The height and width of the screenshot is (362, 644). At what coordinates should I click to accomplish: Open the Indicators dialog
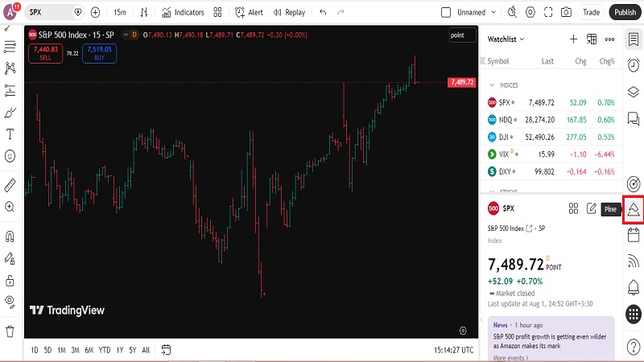(x=183, y=12)
